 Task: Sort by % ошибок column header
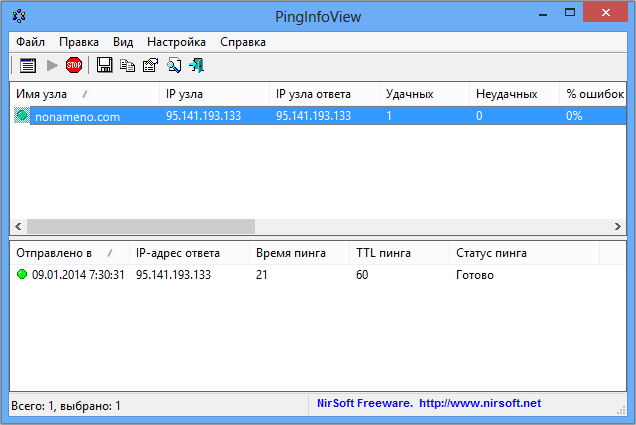(x=593, y=94)
